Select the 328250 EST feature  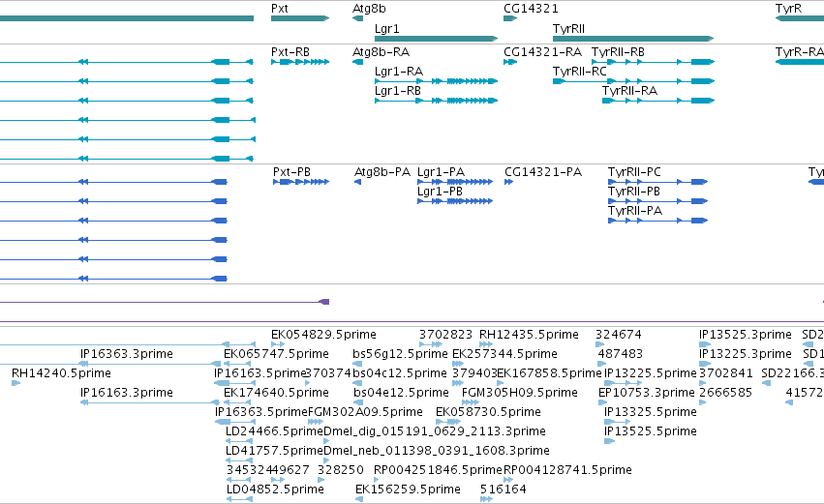coord(321,480)
